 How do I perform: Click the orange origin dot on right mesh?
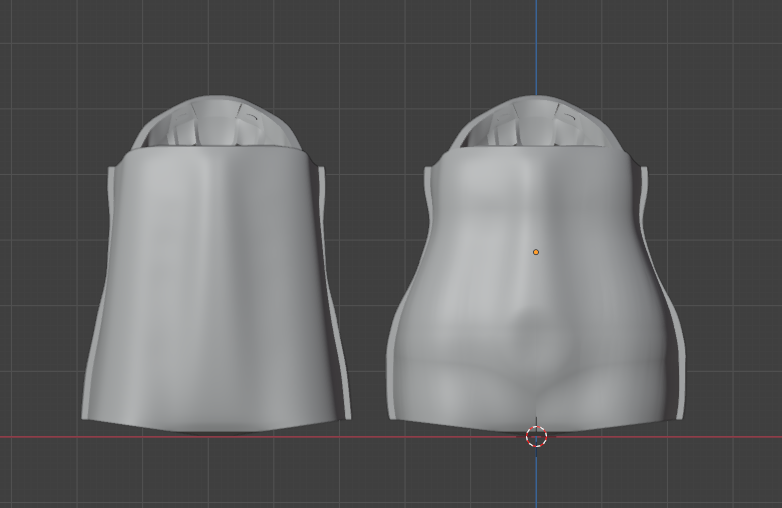click(x=536, y=252)
